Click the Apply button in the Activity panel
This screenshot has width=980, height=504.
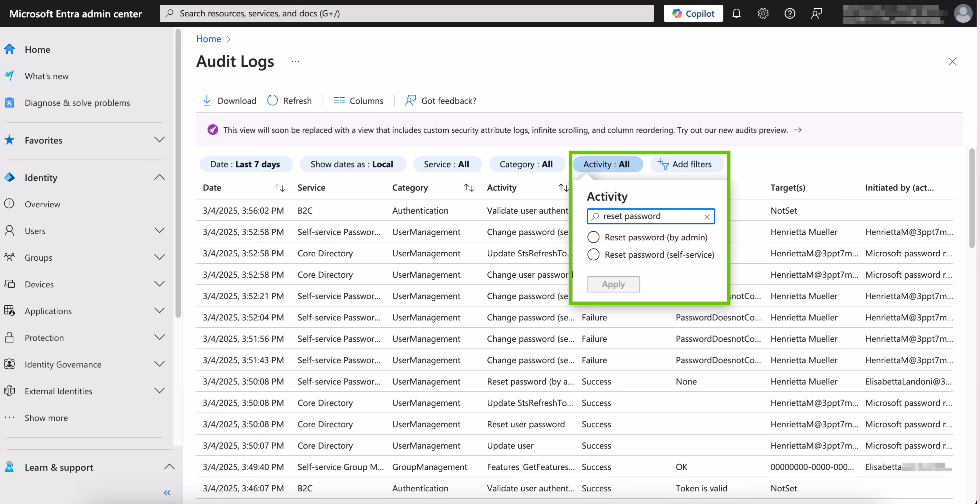click(613, 284)
